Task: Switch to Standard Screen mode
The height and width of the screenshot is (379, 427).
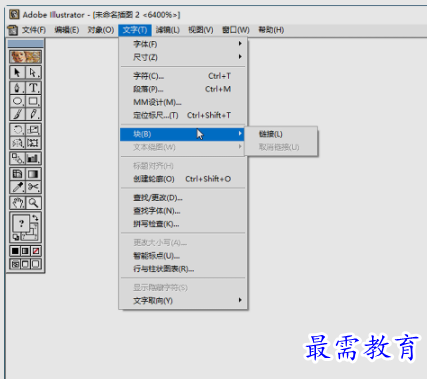Action: (x=15, y=264)
